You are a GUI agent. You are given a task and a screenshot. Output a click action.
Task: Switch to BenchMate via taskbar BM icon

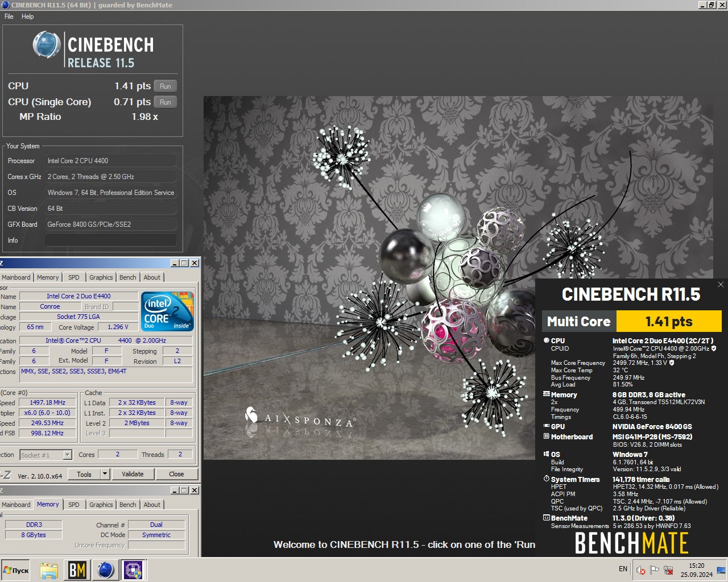click(x=77, y=570)
